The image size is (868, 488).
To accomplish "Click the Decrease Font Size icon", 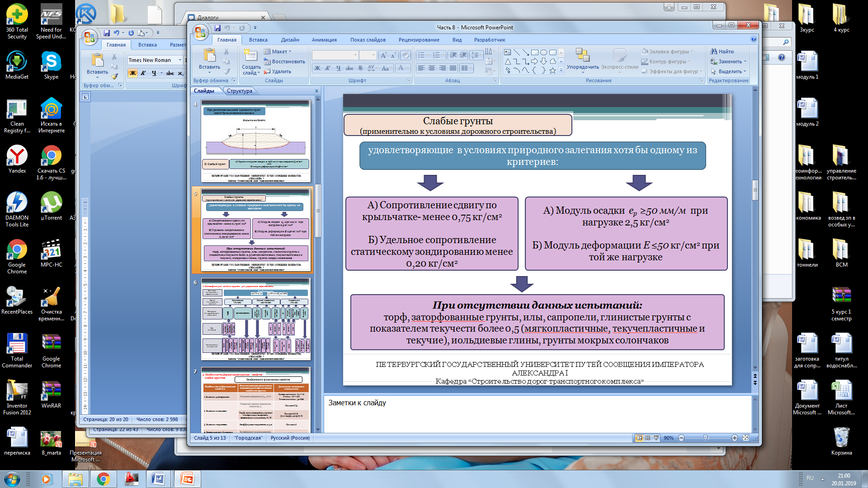I will click(x=393, y=55).
